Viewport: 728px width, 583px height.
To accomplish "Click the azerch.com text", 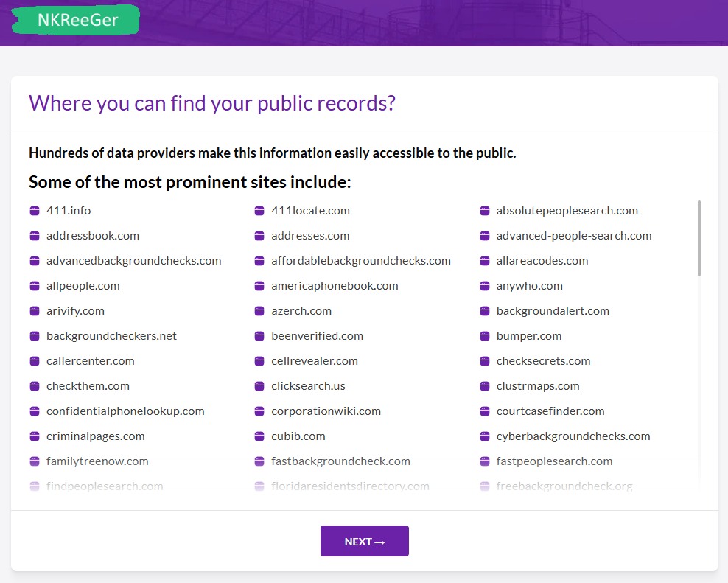I will [x=301, y=311].
